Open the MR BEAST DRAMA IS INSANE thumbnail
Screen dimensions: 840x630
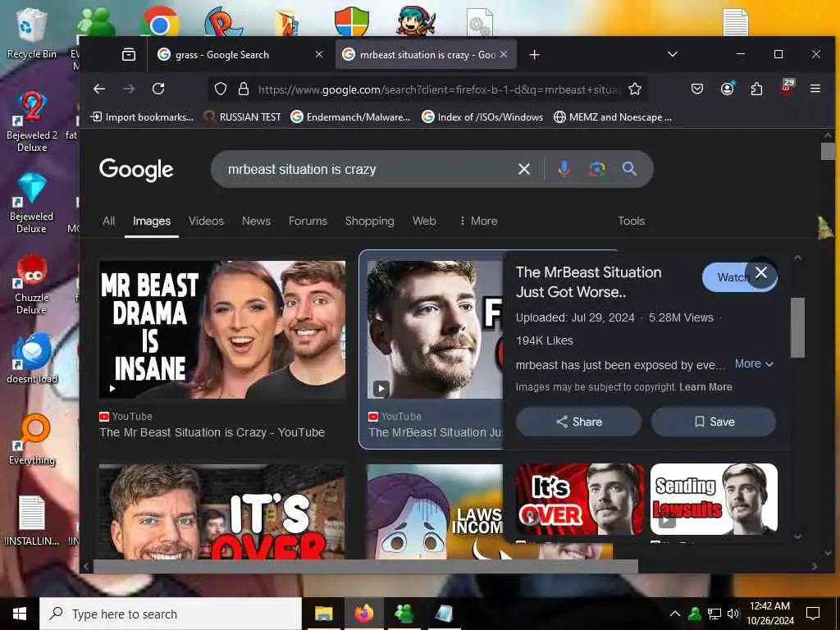tap(222, 330)
